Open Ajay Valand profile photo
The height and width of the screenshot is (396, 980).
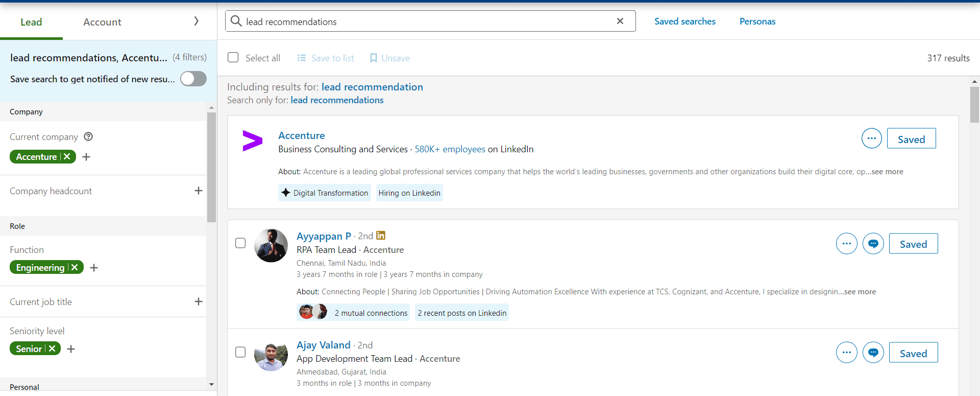[x=271, y=355]
